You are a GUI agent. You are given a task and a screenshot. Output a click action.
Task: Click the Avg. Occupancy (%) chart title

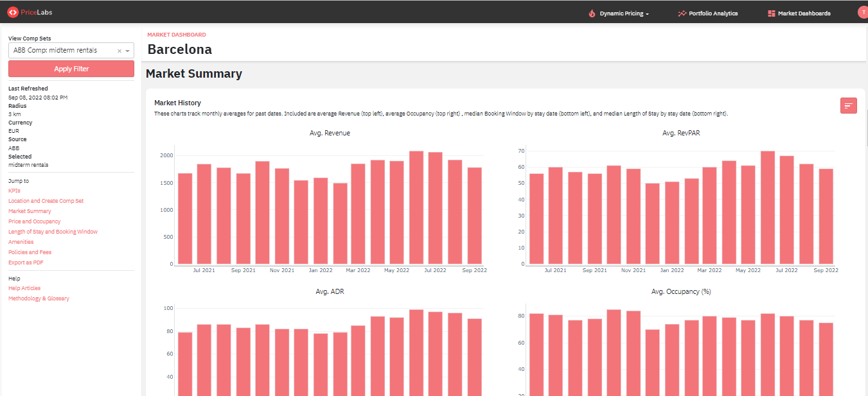tap(681, 291)
